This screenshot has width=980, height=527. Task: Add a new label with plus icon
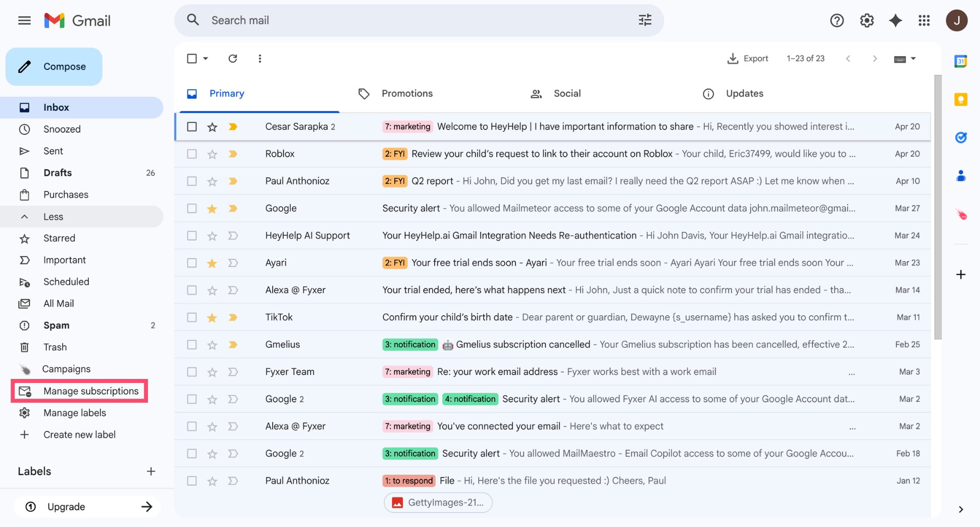tap(150, 471)
